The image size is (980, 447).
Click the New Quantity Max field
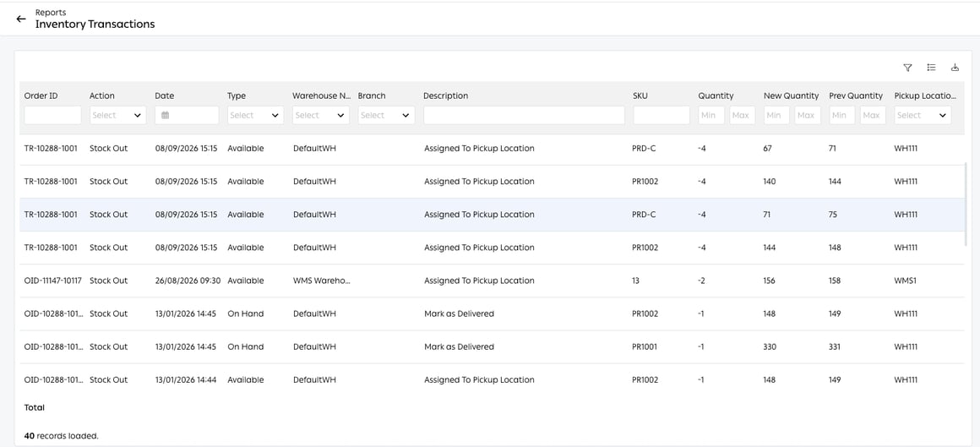(x=808, y=115)
